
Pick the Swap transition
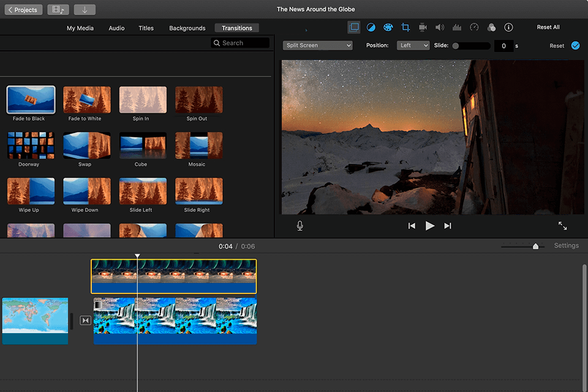point(86,145)
